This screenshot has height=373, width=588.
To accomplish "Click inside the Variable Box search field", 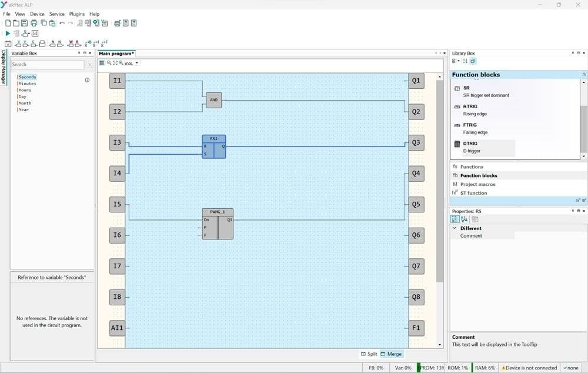I will coord(46,64).
